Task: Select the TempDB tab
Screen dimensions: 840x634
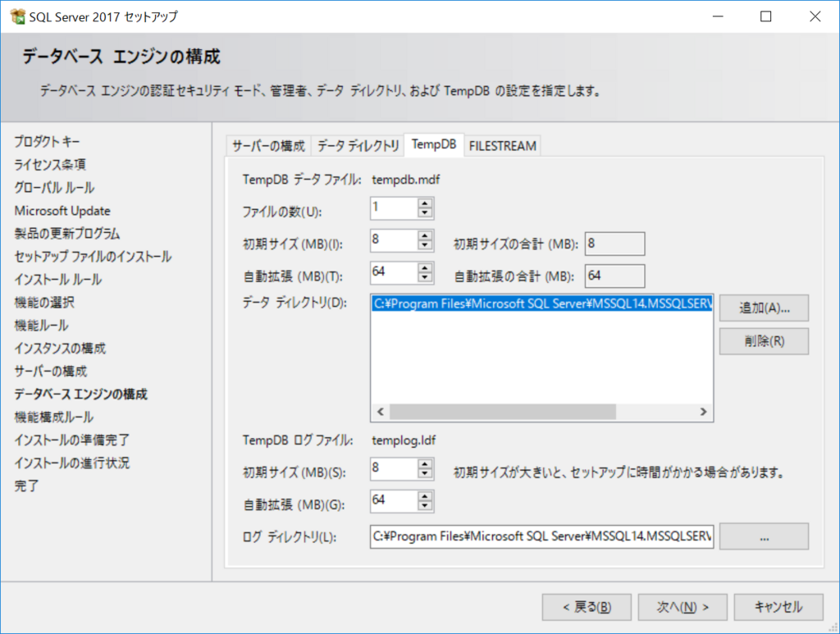Action: tap(434, 144)
